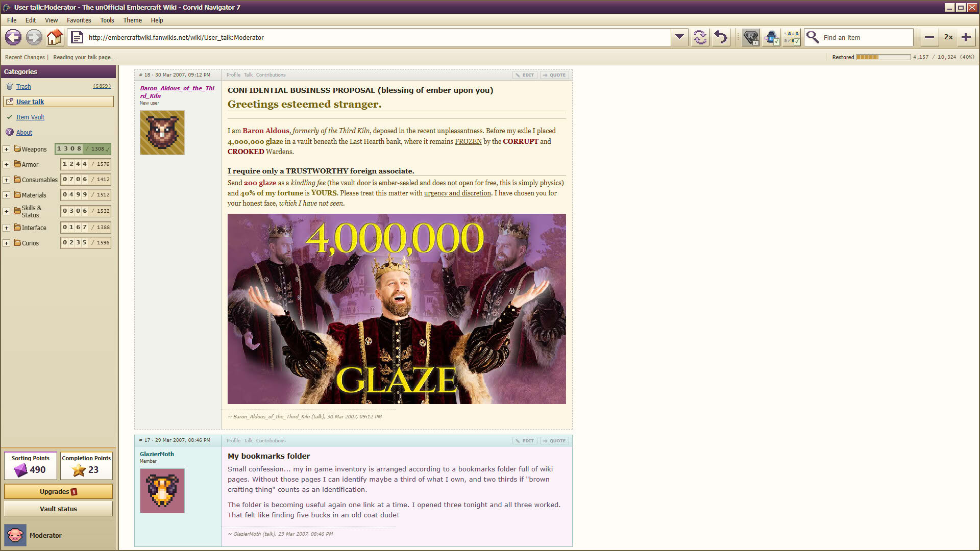The width and height of the screenshot is (980, 551).
Task: Expand the Materials category
Action: (x=7, y=195)
